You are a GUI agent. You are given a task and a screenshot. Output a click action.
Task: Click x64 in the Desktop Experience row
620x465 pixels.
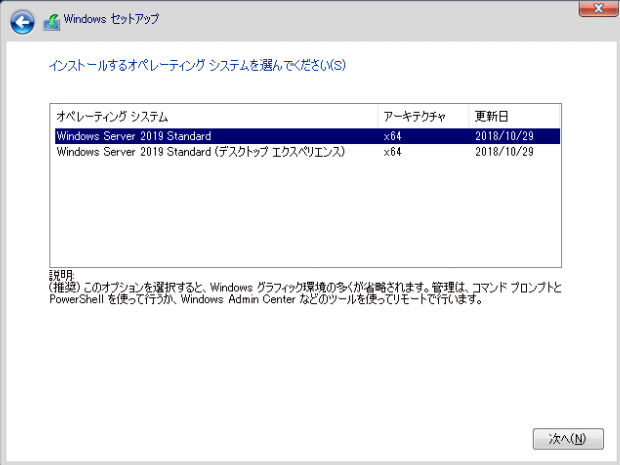coord(392,152)
